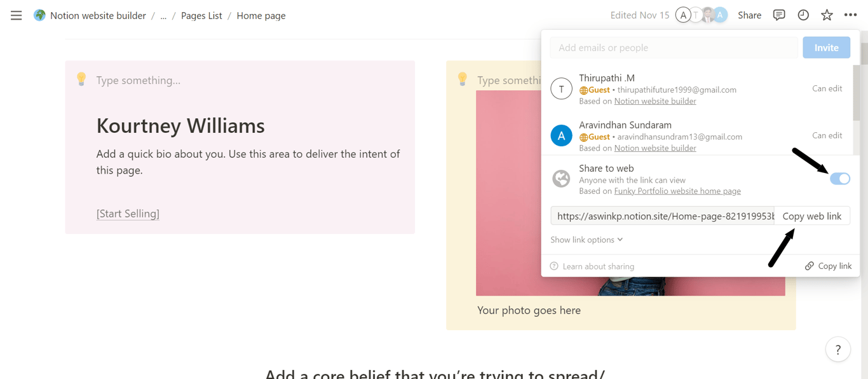Click Copy link at the panel bottom
This screenshot has height=379, width=868.
pos(828,266)
